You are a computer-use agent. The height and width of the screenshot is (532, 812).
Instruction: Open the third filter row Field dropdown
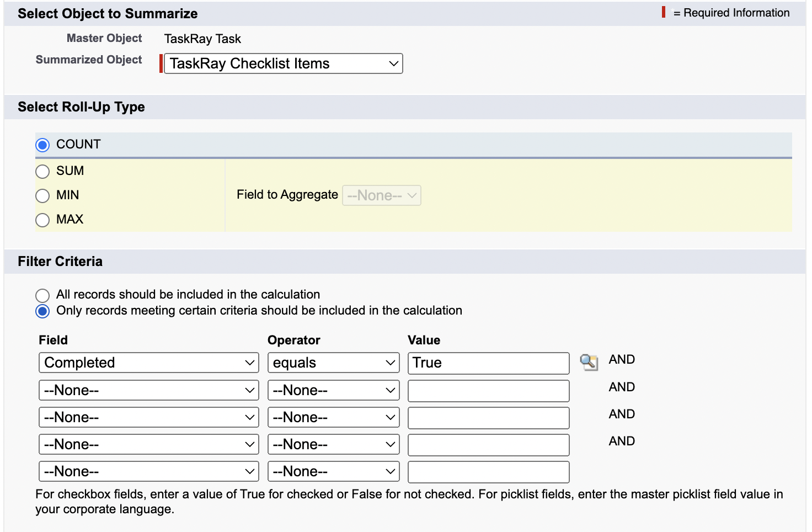pos(149,417)
